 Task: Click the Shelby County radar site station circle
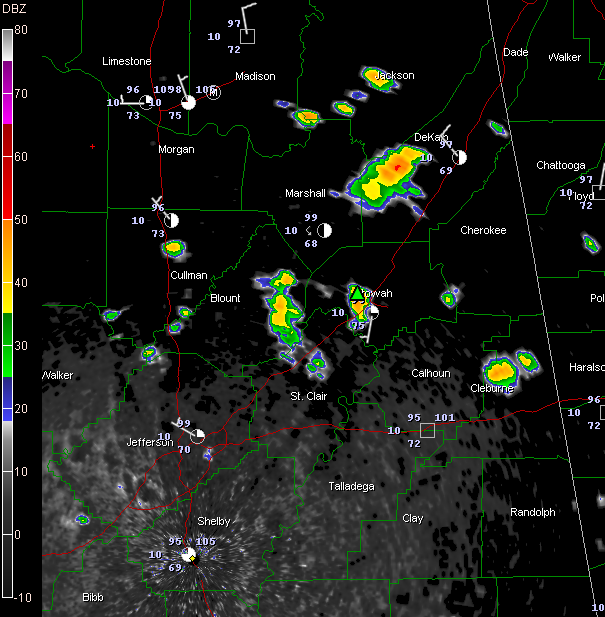[x=188, y=554]
